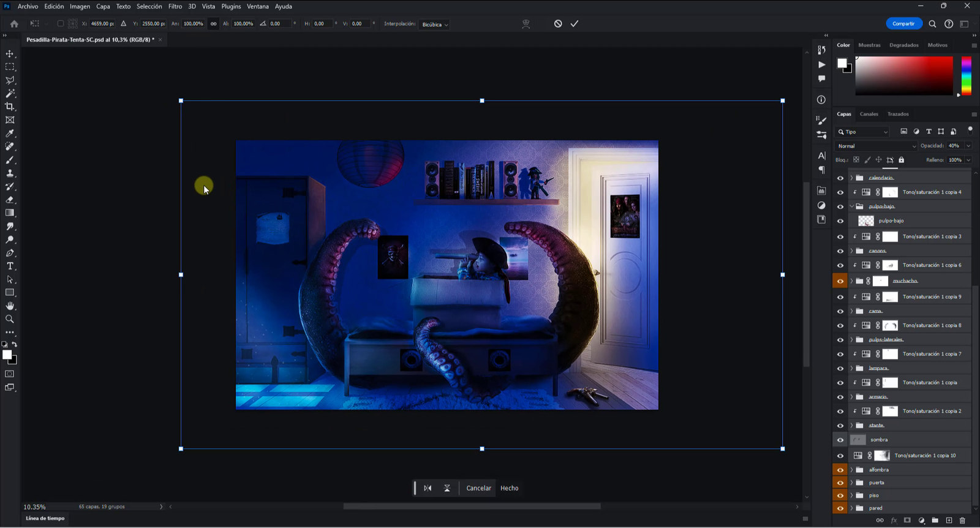Switch to the Degradados tab
The width and height of the screenshot is (980, 528).
coord(904,45)
